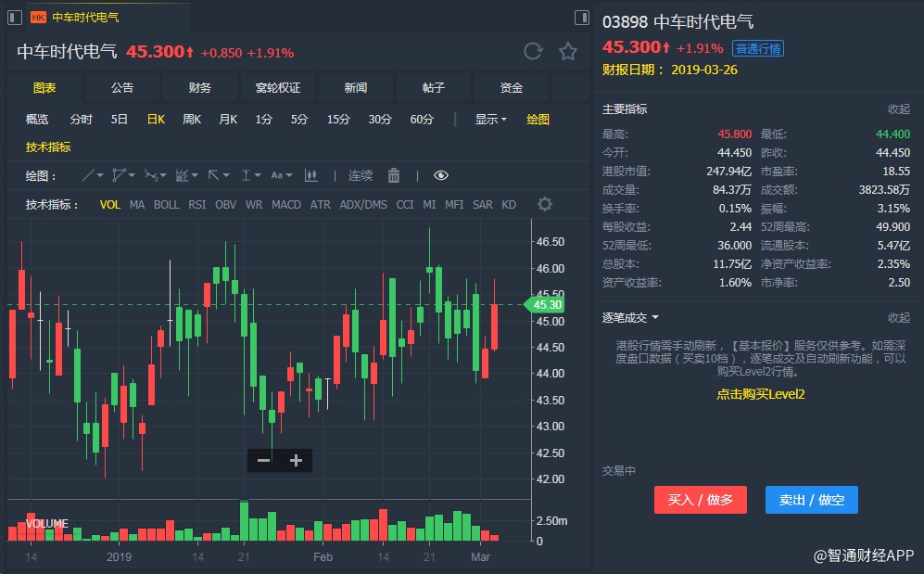Click the candlestick chart style icon
Screen dimensions: 924x574
pyautogui.click(x=311, y=175)
